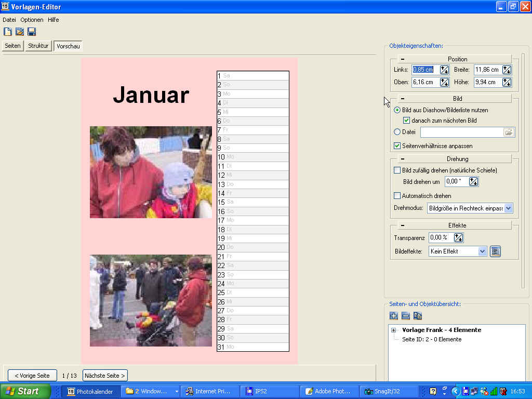This screenshot has width=532, height=399.
Task: Go to 'Nächste Seite' button
Action: 105,376
